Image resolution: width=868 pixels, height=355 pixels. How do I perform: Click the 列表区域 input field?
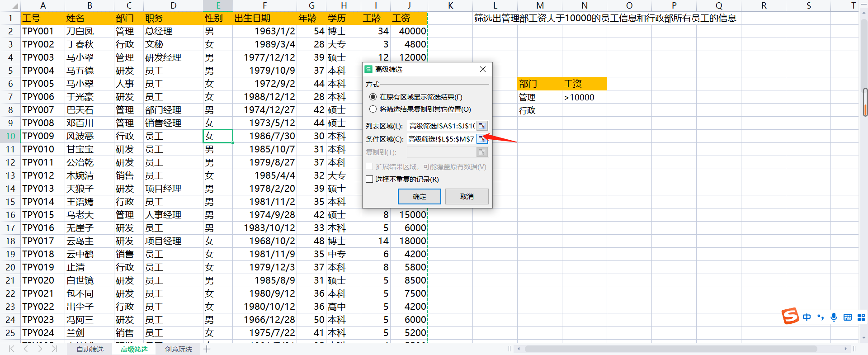click(442, 126)
